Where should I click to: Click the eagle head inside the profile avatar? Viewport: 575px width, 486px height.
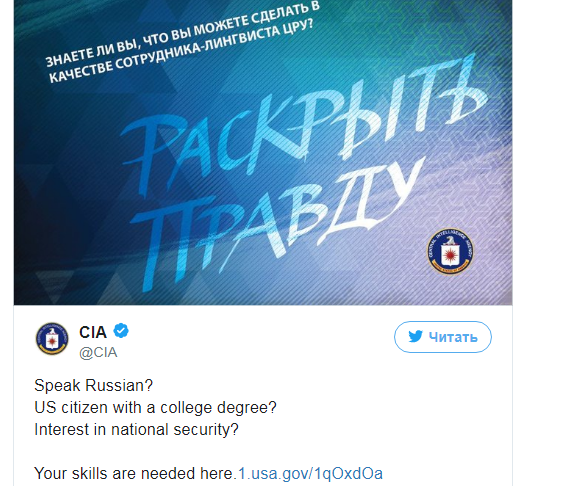coord(52,332)
